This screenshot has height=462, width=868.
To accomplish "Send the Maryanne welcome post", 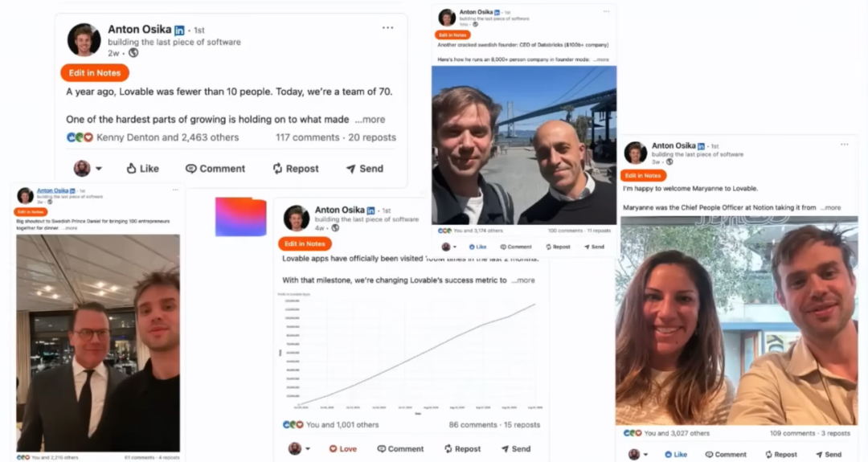I will 828,454.
